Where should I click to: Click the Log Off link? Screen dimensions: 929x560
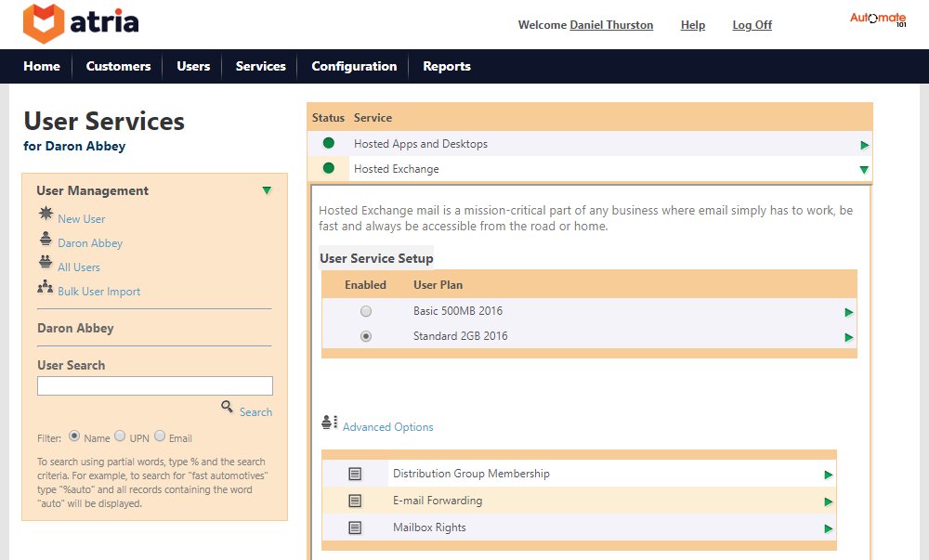[752, 25]
